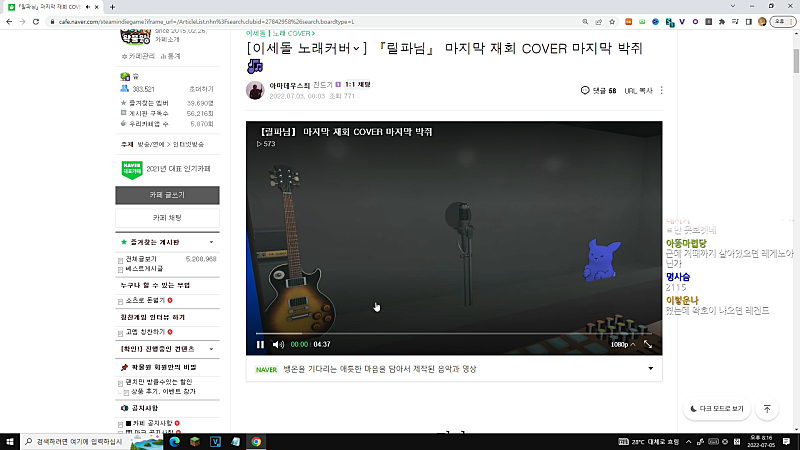Open the Minecraft block taskbar icon
Screen dimensions: 800x450
[x=195, y=442]
